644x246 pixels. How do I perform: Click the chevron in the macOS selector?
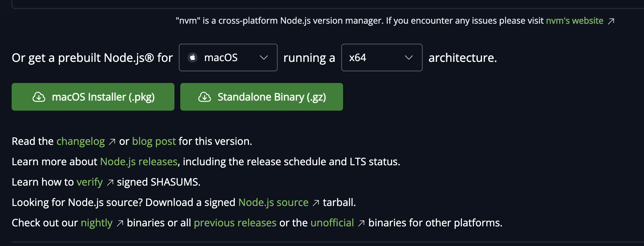[264, 57]
